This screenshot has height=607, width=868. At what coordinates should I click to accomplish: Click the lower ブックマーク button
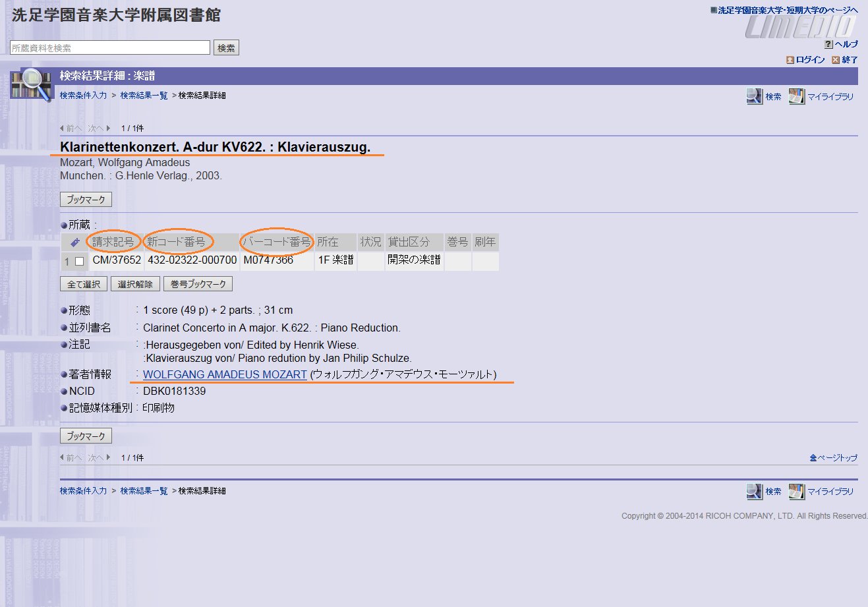click(86, 436)
